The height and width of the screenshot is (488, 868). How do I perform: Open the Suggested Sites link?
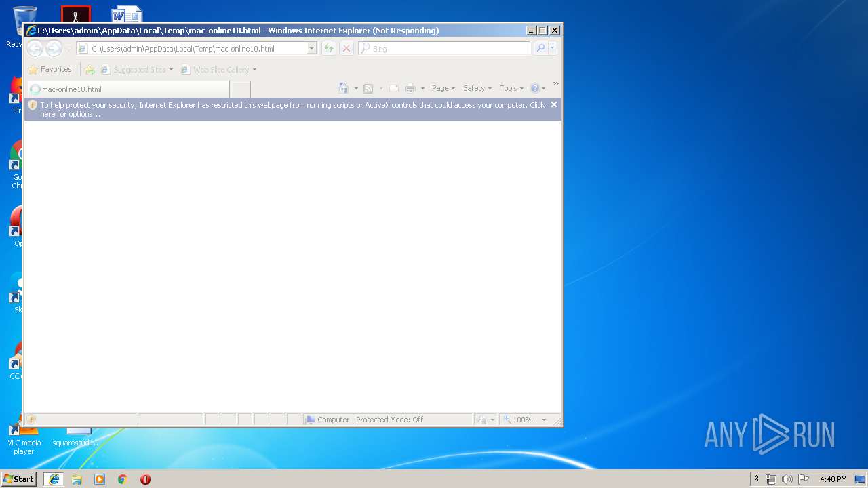136,70
